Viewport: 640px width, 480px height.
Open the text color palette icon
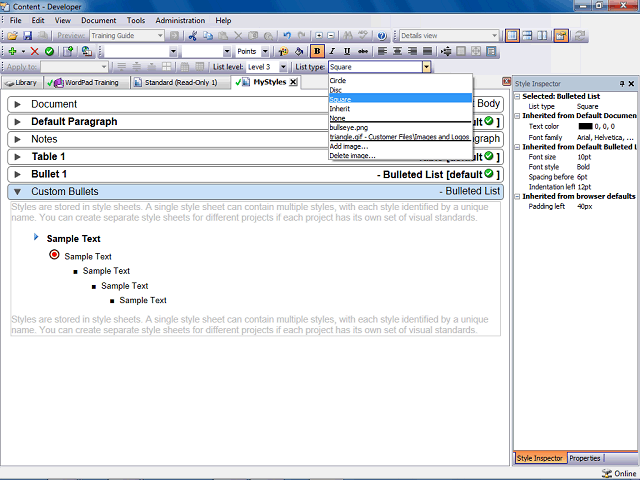(x=283, y=51)
